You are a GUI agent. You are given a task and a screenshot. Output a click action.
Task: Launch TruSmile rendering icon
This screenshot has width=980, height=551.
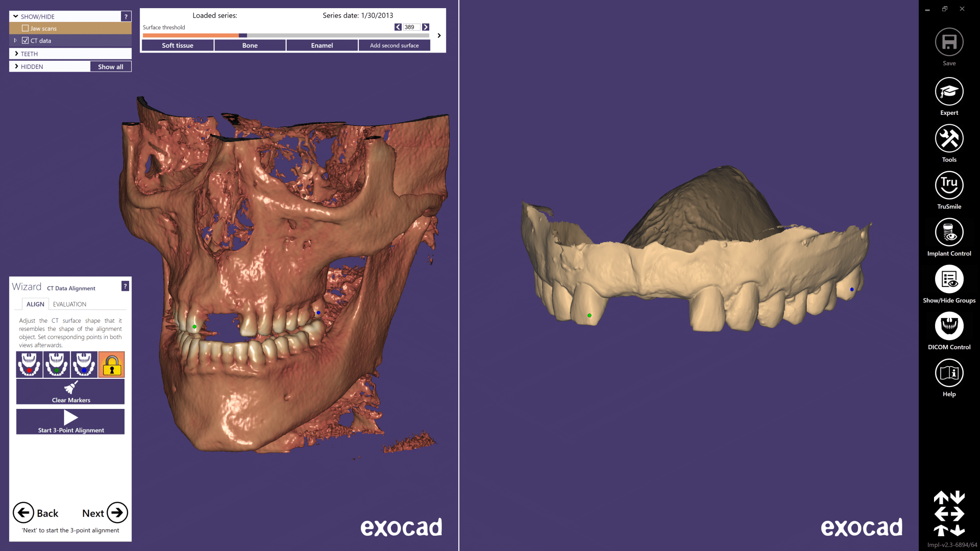[949, 185]
